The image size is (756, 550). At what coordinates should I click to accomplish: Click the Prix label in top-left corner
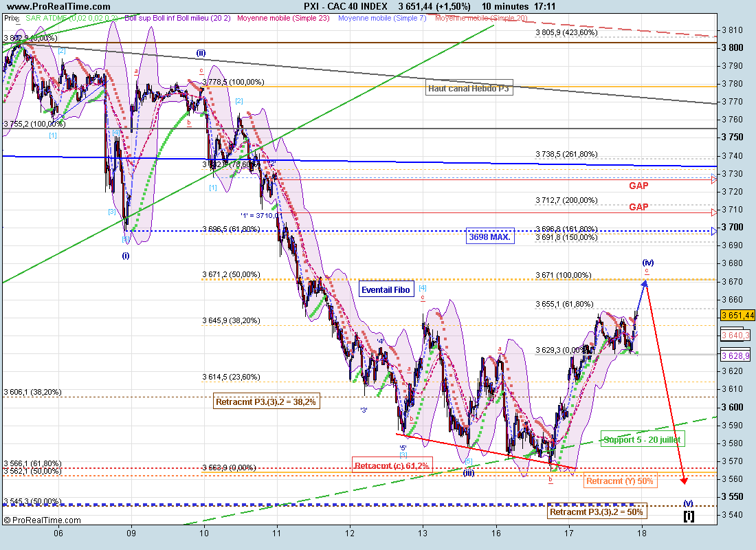pos(11,17)
